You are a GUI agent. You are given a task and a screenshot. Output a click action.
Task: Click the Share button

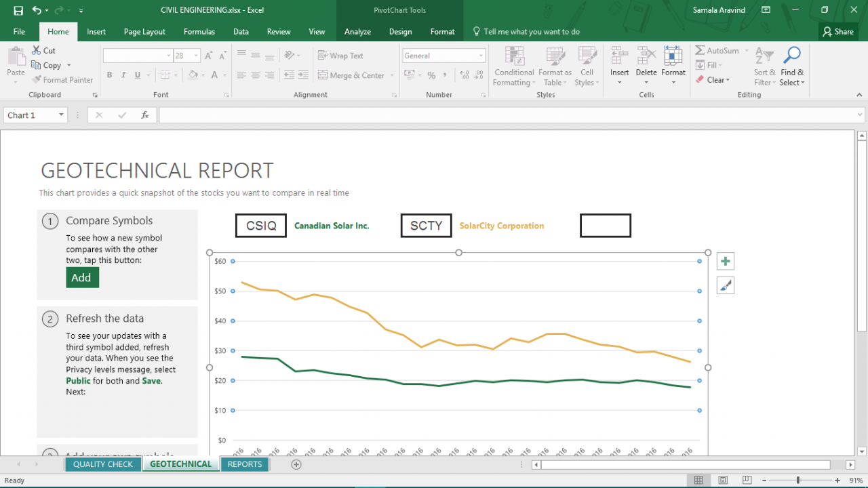click(837, 32)
